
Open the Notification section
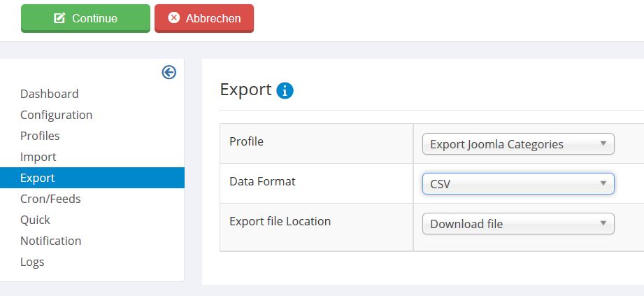tap(50, 241)
